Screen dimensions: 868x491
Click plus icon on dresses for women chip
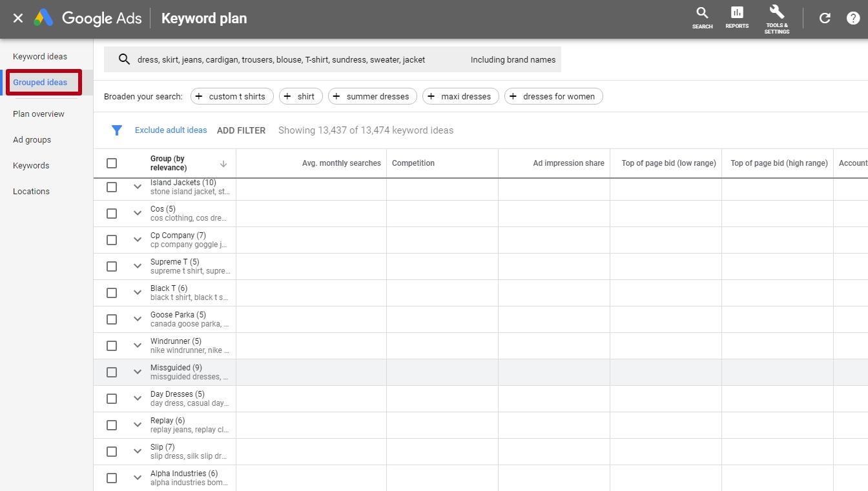513,96
